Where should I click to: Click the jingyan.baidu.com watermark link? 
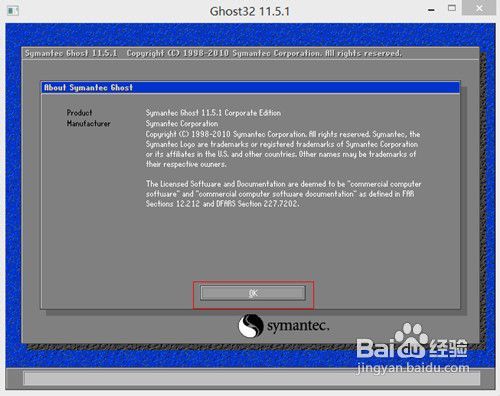(x=413, y=368)
